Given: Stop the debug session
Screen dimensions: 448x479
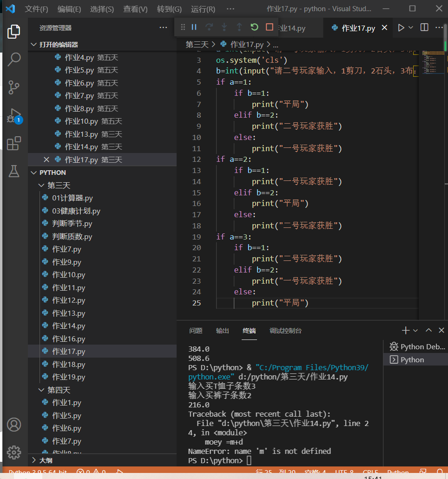Looking at the screenshot, I should (x=270, y=27).
